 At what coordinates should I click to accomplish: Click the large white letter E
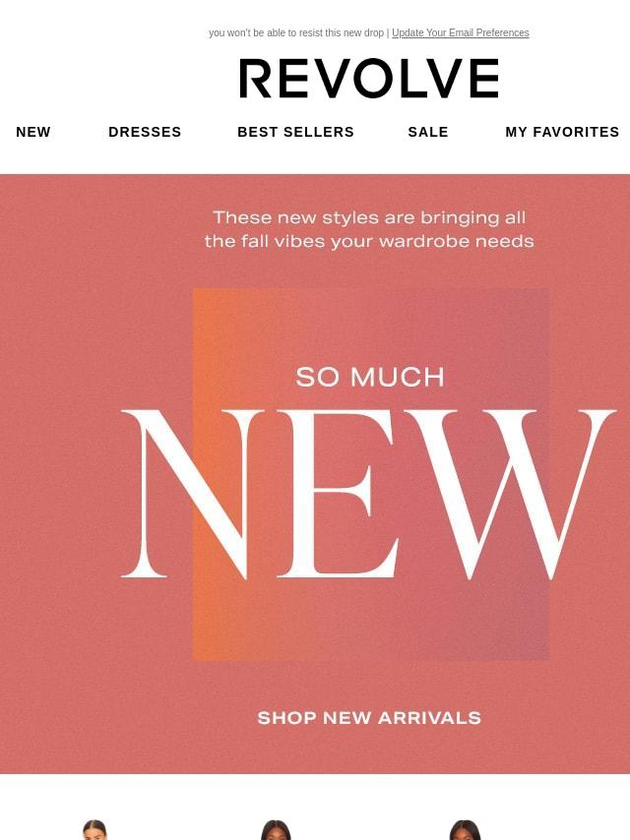coord(339,494)
